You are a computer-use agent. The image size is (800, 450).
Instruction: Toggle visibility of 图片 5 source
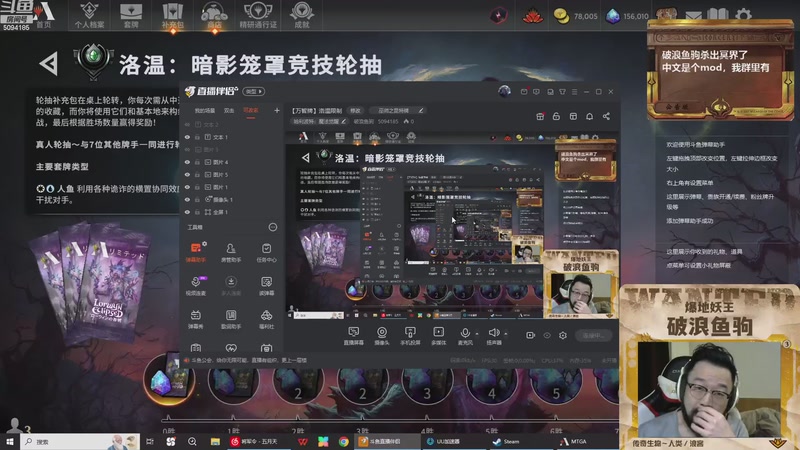(187, 174)
